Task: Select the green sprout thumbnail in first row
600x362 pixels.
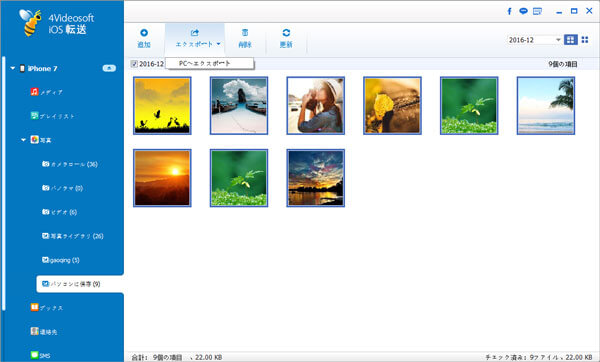Action: (469, 106)
